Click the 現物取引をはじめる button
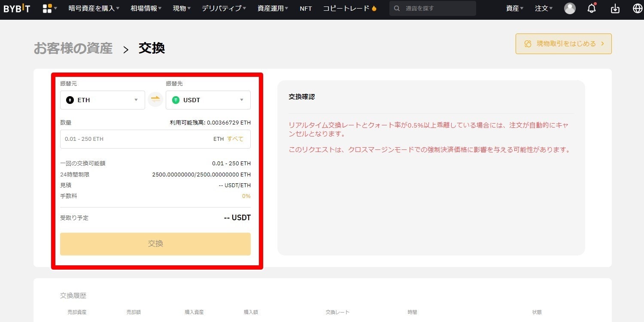 [x=564, y=44]
